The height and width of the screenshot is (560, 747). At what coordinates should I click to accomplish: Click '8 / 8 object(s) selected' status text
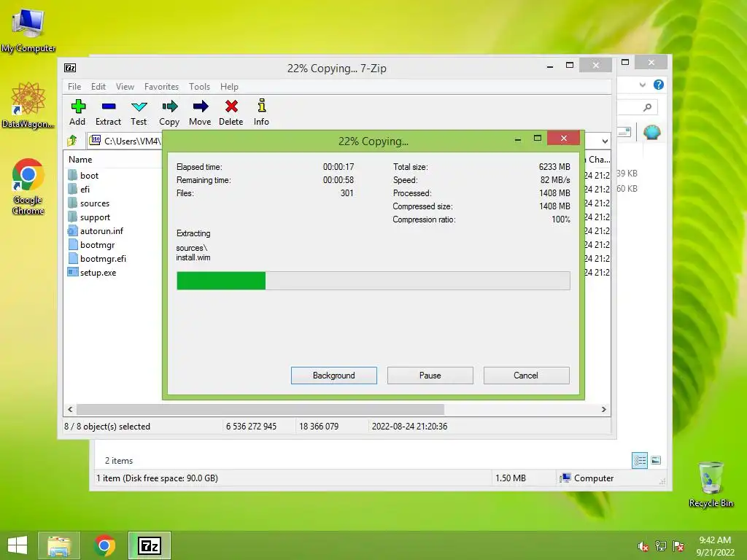(x=107, y=426)
